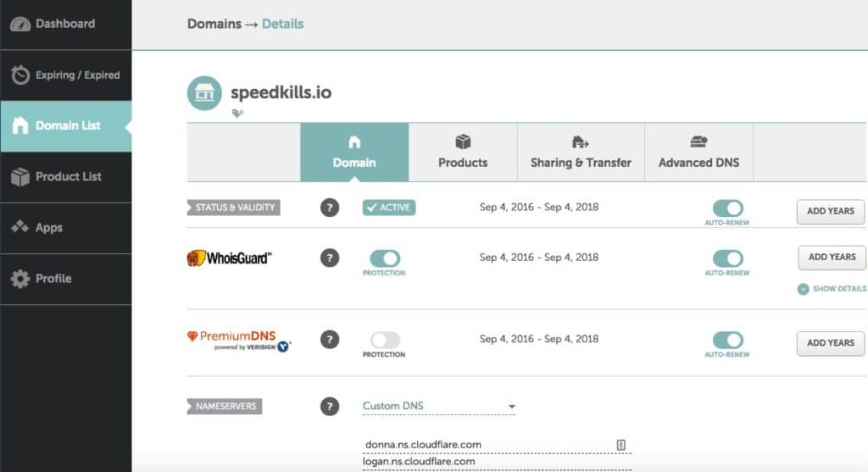Click icon at end of donna nameserver field
868x472 pixels.
[x=621, y=444]
